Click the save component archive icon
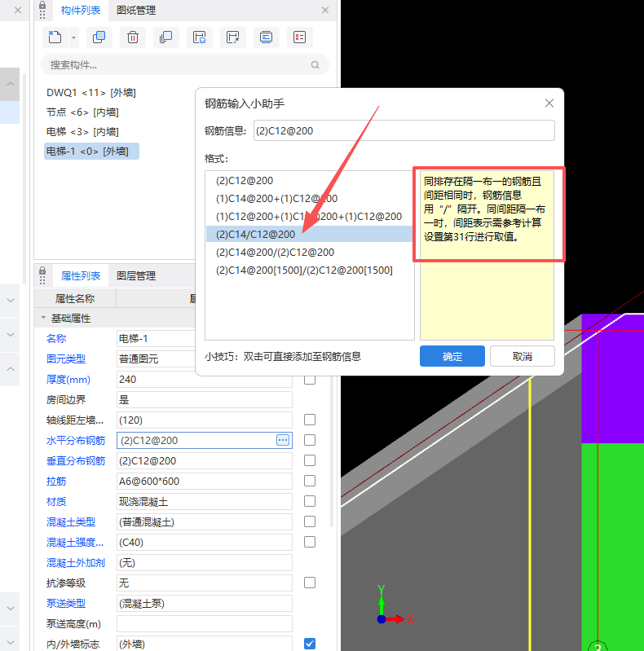This screenshot has height=651, width=644. click(x=200, y=37)
